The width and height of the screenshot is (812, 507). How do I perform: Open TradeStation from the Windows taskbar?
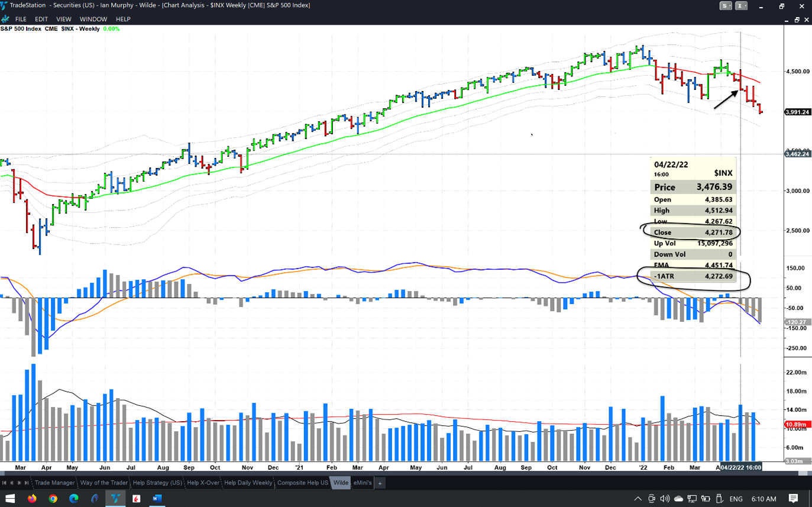click(115, 499)
